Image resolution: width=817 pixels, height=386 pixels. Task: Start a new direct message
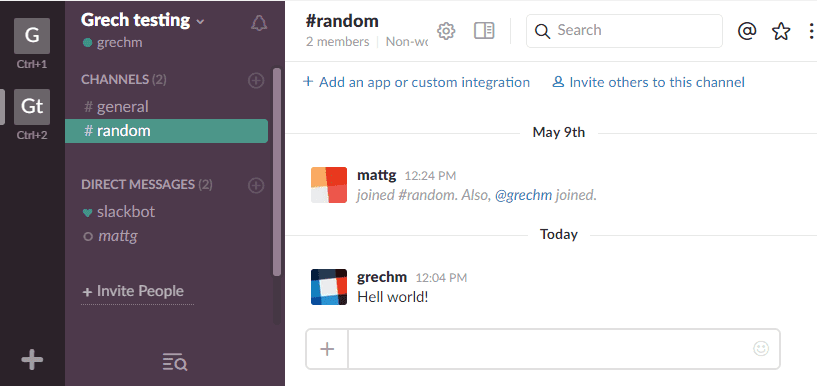click(x=256, y=185)
